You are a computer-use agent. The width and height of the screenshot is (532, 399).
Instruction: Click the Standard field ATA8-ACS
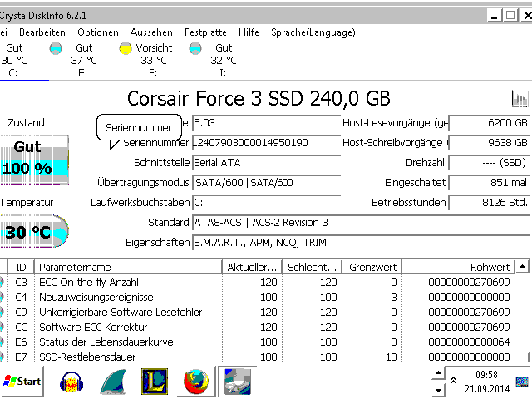click(x=361, y=223)
